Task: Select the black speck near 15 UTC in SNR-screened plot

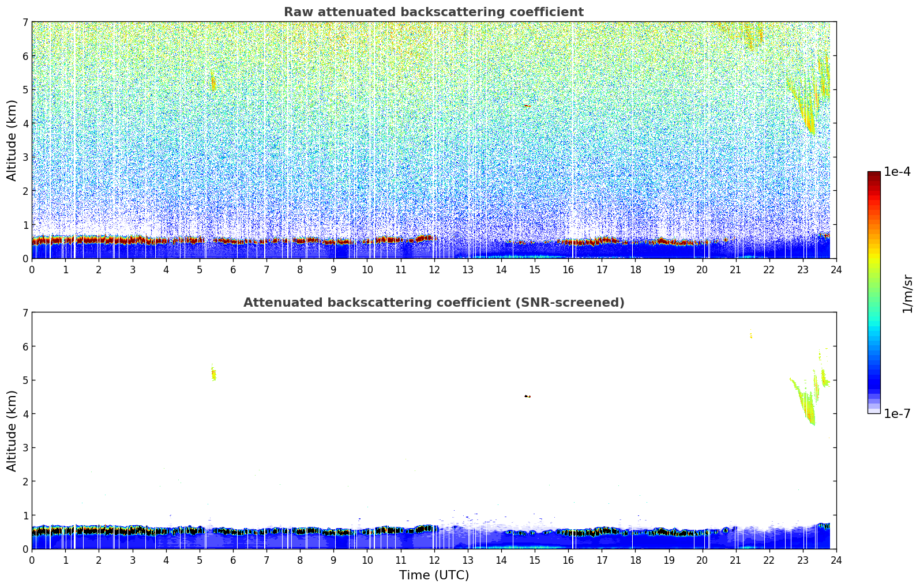Action: point(527,397)
